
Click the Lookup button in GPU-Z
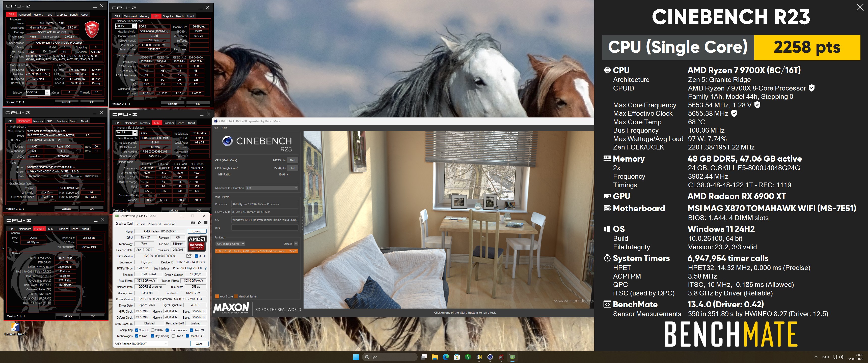[197, 231]
